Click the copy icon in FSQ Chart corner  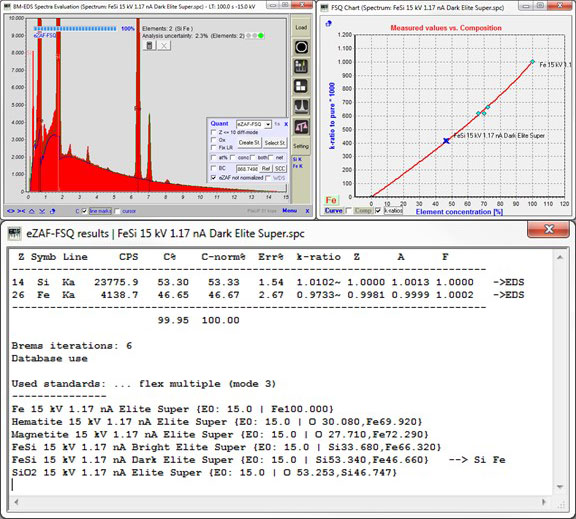(328, 24)
